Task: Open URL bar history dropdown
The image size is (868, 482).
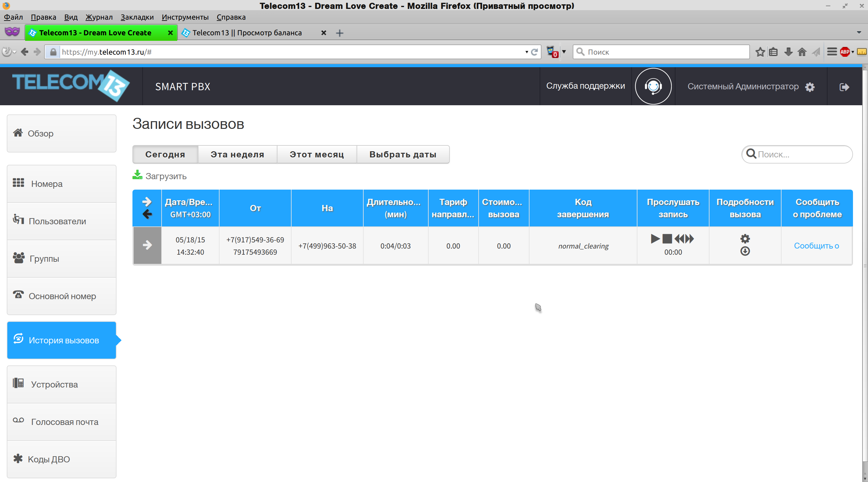Action: (526, 52)
